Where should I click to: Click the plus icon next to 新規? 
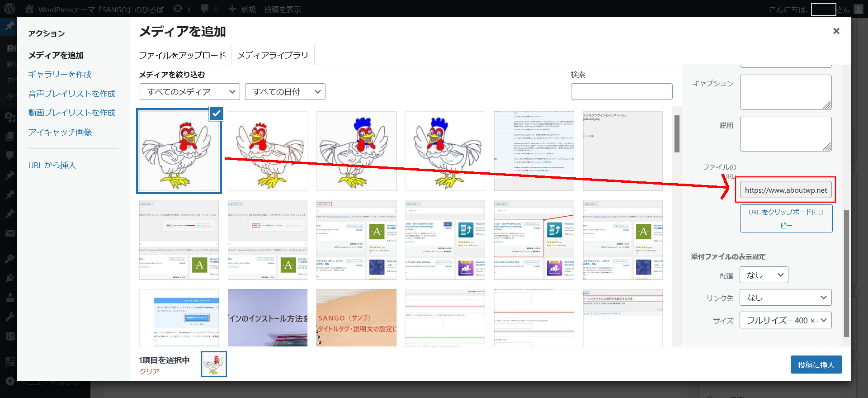point(232,9)
